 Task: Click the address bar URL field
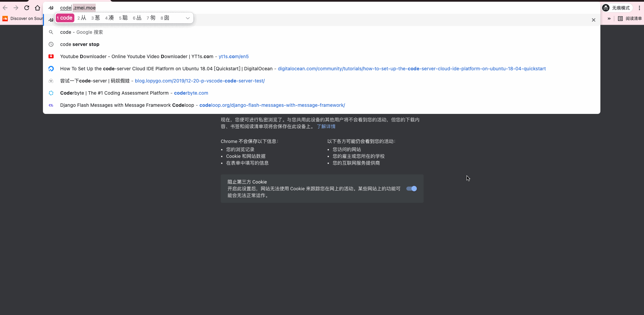coord(321,8)
